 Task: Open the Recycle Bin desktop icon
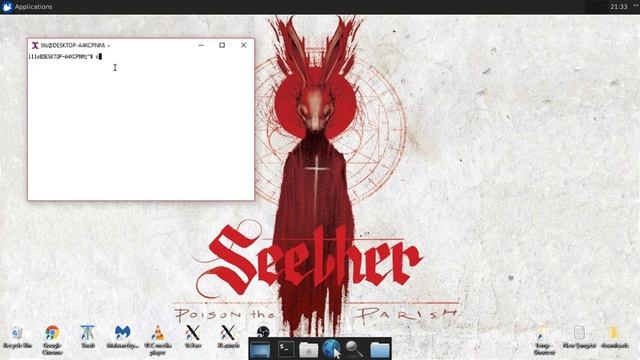click(x=17, y=337)
